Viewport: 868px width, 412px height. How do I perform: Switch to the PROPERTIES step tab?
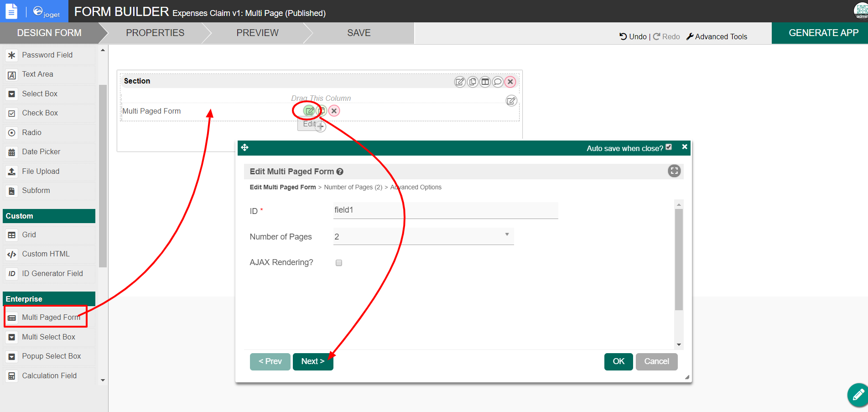(x=155, y=33)
